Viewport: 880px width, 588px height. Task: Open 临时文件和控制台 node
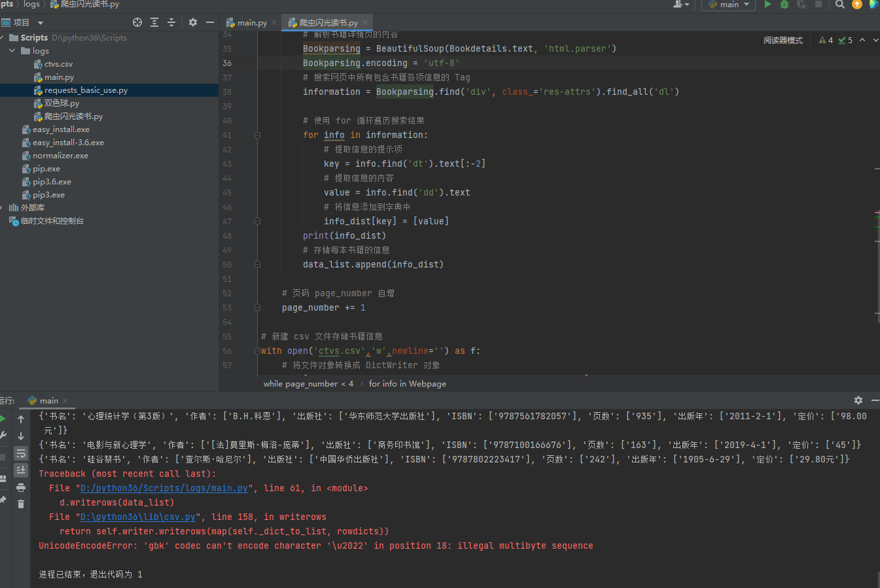(52, 220)
